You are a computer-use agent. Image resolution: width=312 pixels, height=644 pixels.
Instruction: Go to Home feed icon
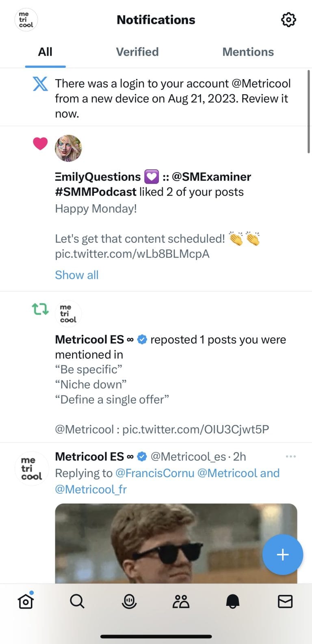[x=26, y=601]
